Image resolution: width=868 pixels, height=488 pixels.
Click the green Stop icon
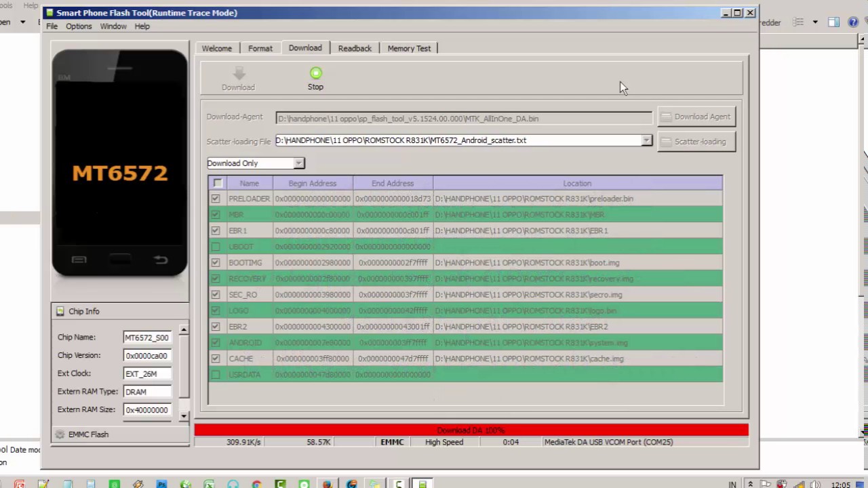click(316, 73)
